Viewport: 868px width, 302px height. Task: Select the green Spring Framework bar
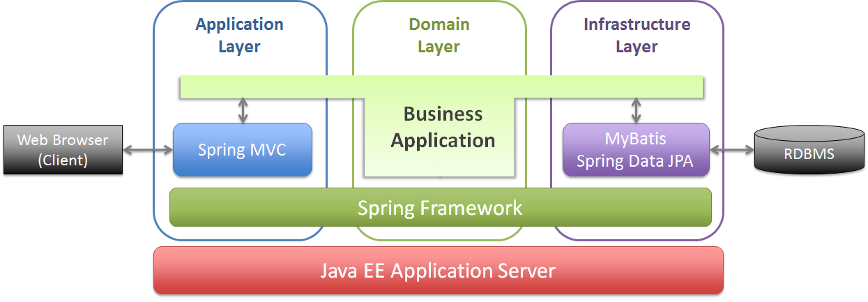(440, 207)
